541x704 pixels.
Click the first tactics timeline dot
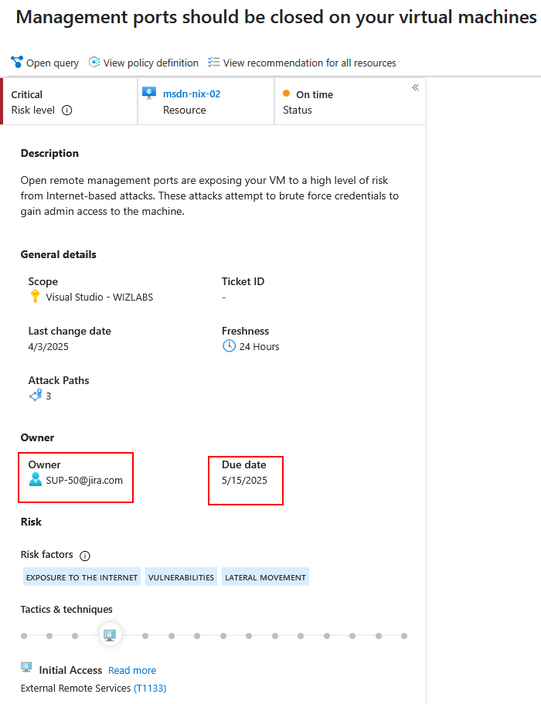pyautogui.click(x=24, y=636)
